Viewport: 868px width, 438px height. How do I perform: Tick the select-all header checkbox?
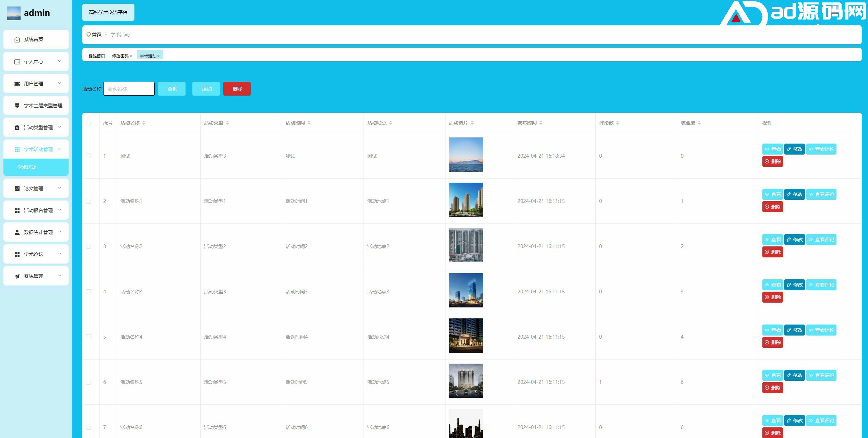[88, 123]
